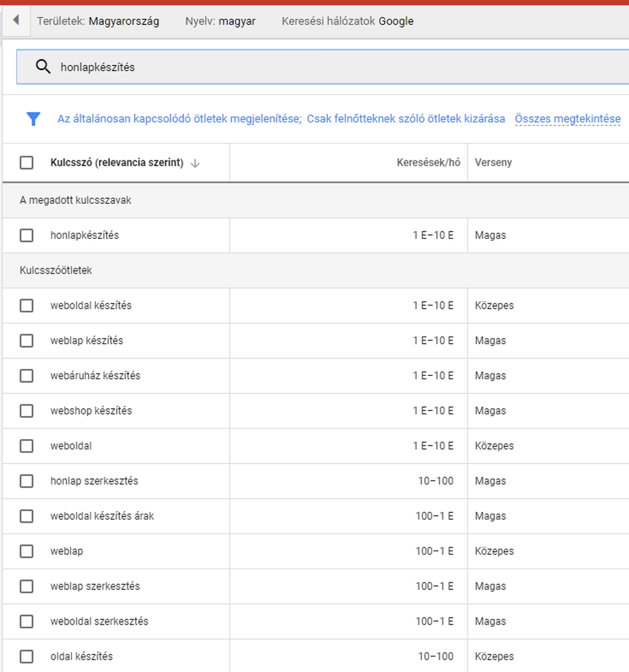Sort by Keresések/hó column header
The height and width of the screenshot is (672, 629).
429,163
